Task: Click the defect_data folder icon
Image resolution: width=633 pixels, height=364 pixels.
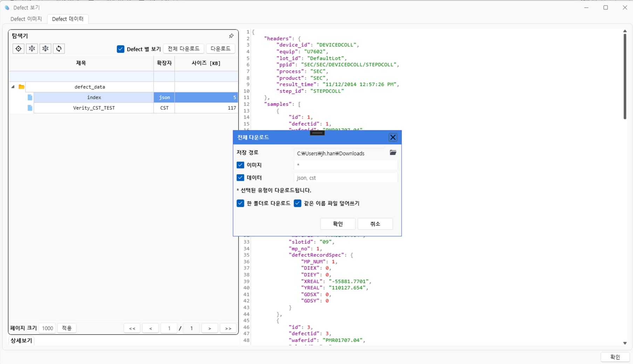Action: (21, 87)
